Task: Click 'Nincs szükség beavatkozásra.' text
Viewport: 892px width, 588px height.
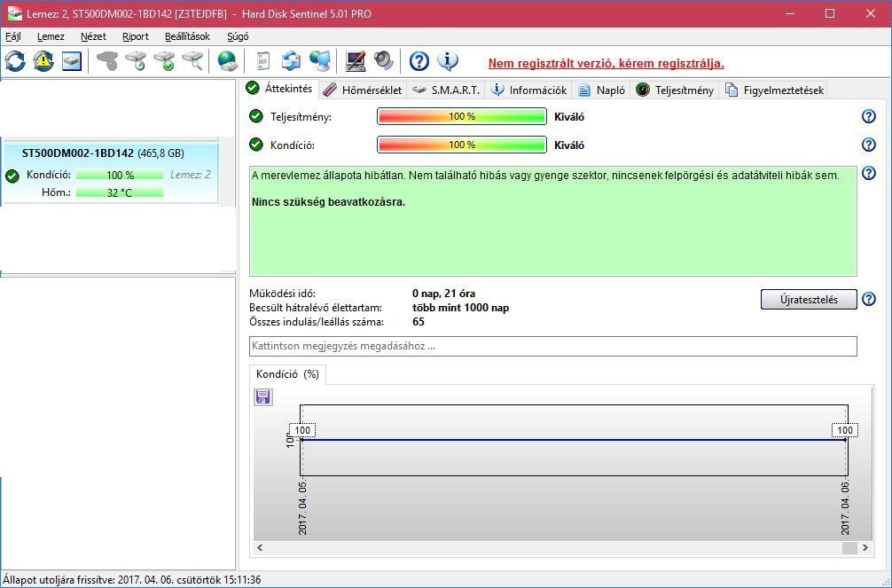Action: 328,202
